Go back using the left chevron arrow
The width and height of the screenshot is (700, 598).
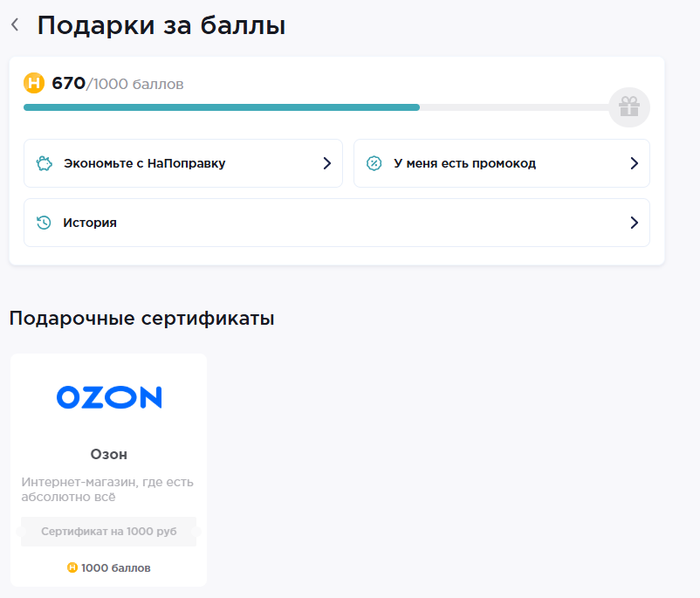[x=15, y=24]
